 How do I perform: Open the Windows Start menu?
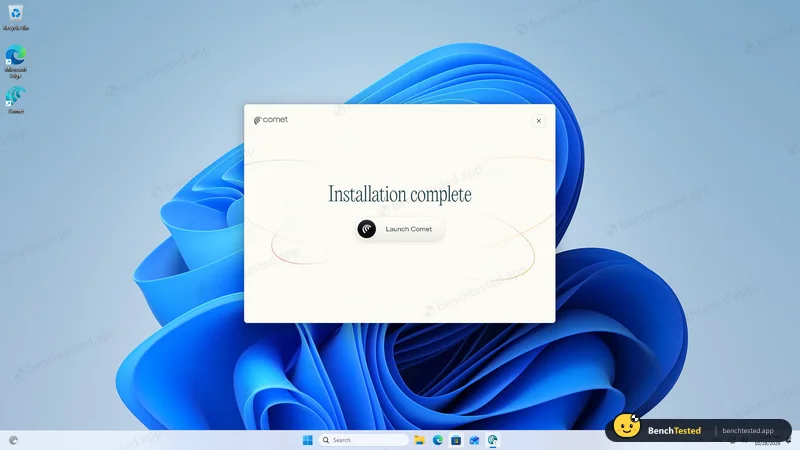pos(308,440)
